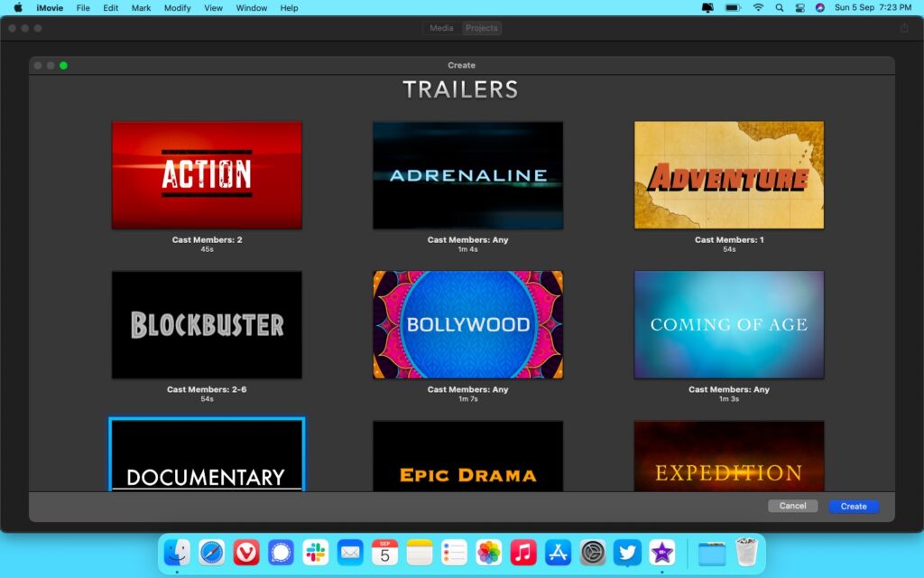
Task: Click the Wi-Fi icon in the menu bar
Action: (759, 8)
